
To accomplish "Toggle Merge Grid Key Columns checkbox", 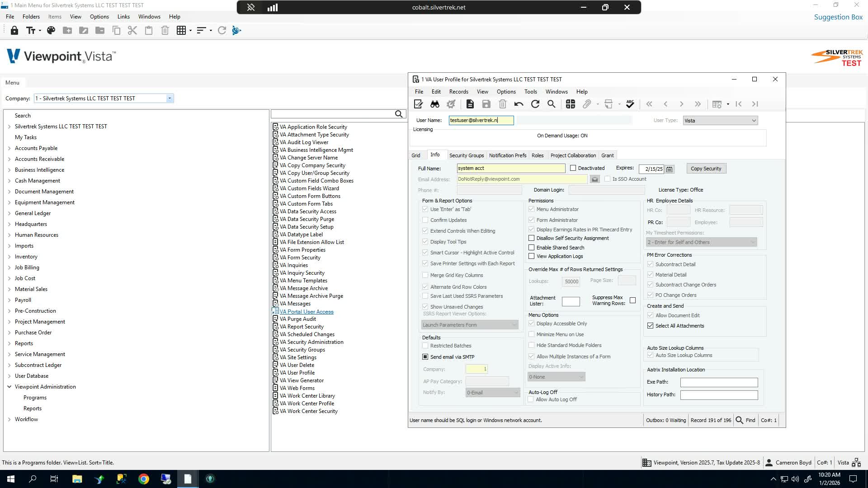I will [425, 275].
